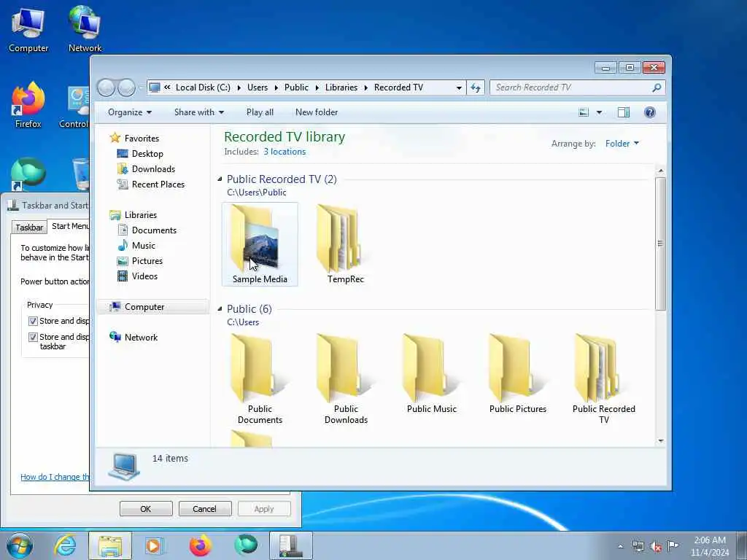Click the vertical scrollbar thumb
The height and width of the screenshot is (560, 747).
660,244
